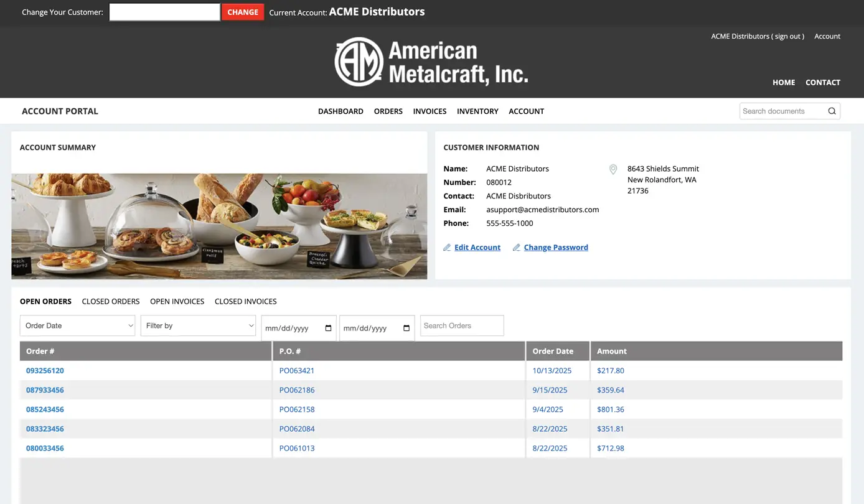Click amount $359.64
Screen dimensions: 864x504
click(x=611, y=390)
